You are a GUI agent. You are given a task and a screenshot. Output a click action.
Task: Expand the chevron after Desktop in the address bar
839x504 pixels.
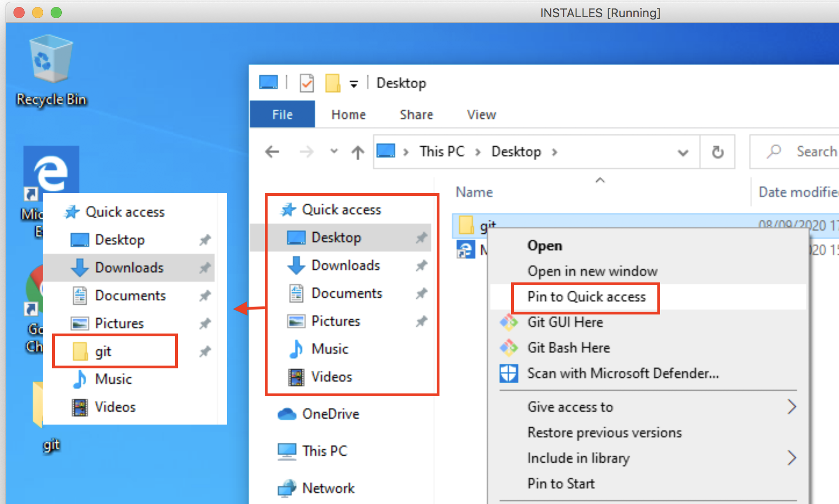554,152
